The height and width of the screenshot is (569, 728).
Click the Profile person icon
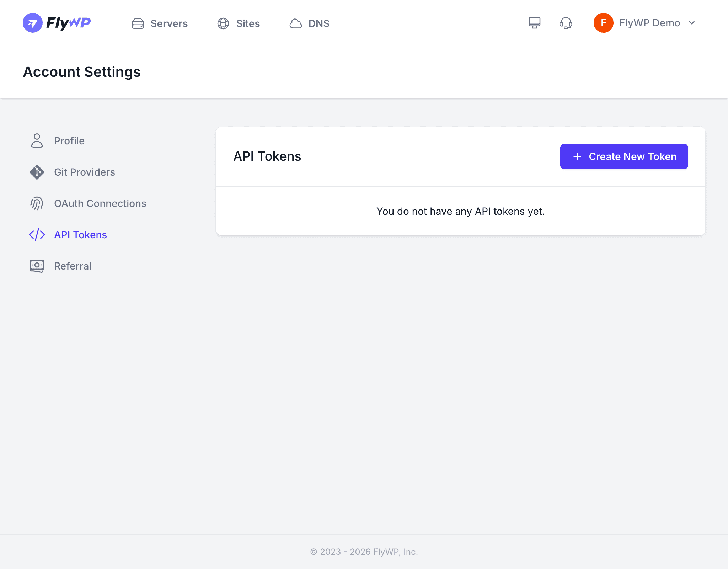point(37,141)
